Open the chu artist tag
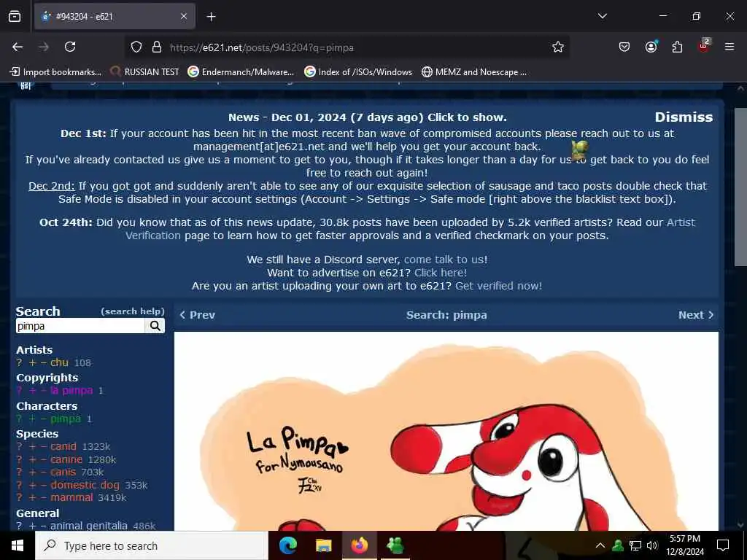The width and height of the screenshot is (747, 560). [x=59, y=362]
